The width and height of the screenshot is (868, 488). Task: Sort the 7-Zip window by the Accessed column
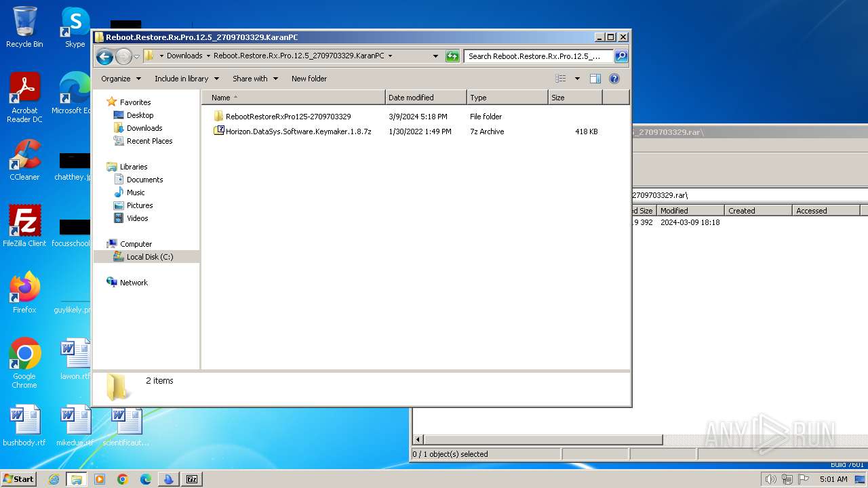(826, 211)
